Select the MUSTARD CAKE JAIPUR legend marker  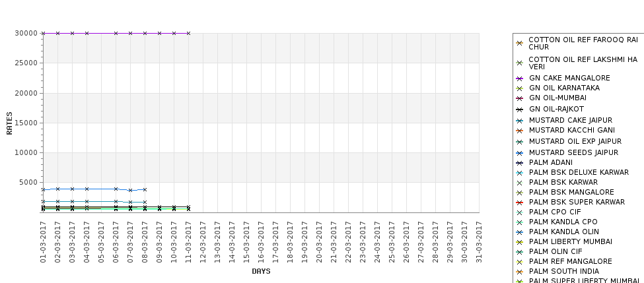coord(520,121)
